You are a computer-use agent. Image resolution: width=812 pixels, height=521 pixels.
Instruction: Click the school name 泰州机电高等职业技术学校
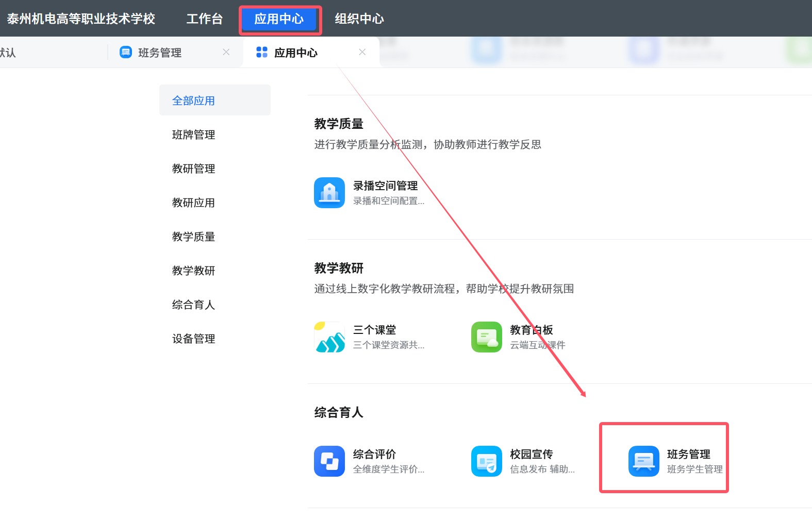tap(81, 19)
